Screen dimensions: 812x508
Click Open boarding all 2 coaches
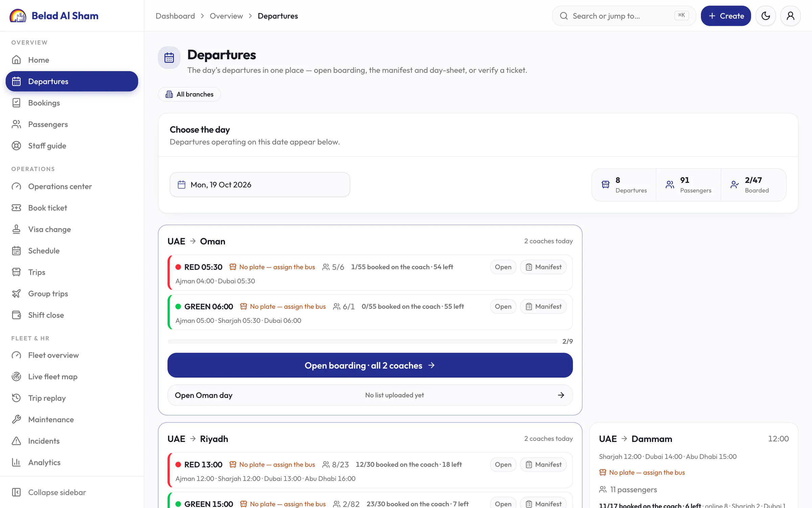click(370, 365)
